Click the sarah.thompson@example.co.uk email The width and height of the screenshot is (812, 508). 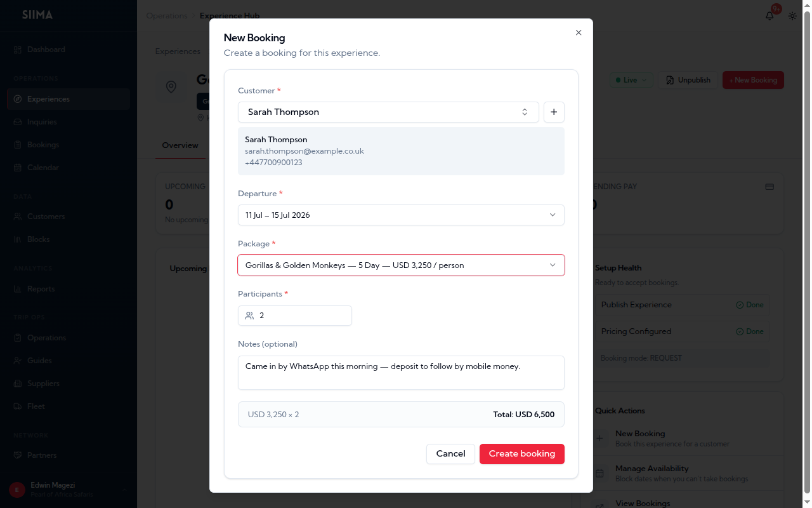pyautogui.click(x=304, y=151)
